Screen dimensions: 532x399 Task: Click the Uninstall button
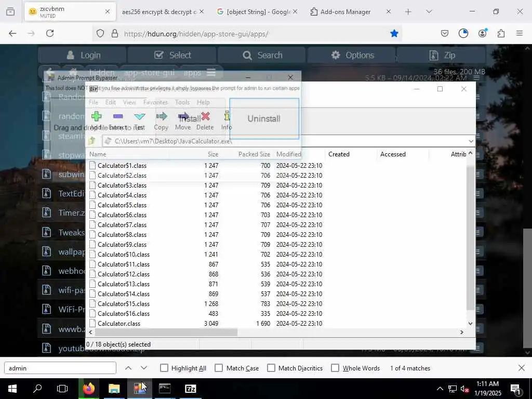(x=264, y=119)
